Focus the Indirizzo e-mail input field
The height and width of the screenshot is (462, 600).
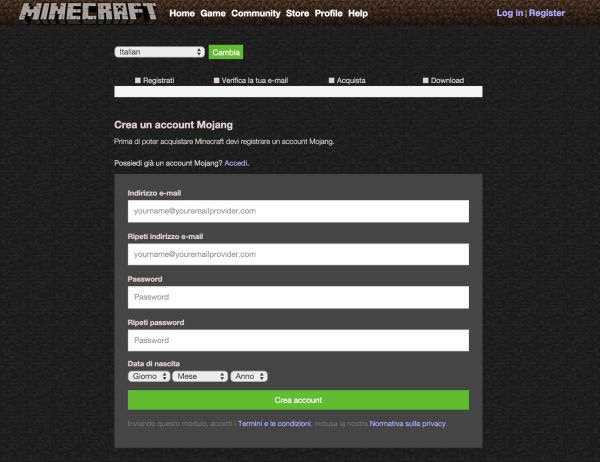(298, 211)
